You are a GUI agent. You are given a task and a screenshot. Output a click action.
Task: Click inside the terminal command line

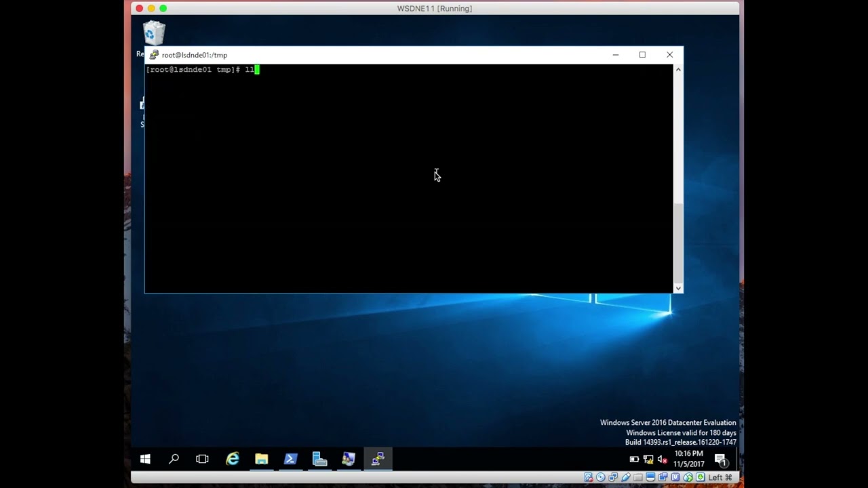[x=203, y=70]
